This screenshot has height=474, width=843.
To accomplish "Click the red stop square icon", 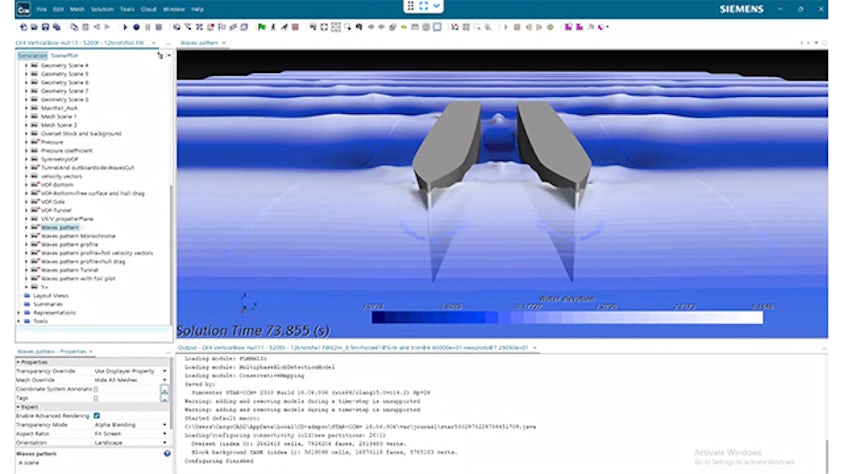I will (295, 27).
